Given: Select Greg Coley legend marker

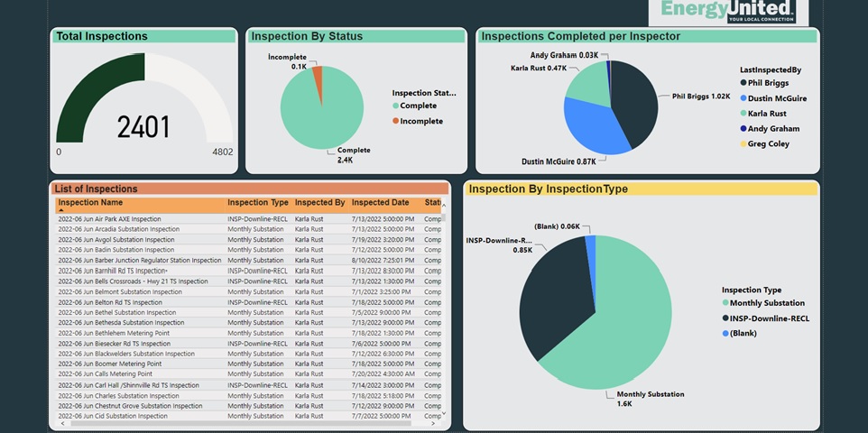Looking at the screenshot, I should tap(743, 144).
